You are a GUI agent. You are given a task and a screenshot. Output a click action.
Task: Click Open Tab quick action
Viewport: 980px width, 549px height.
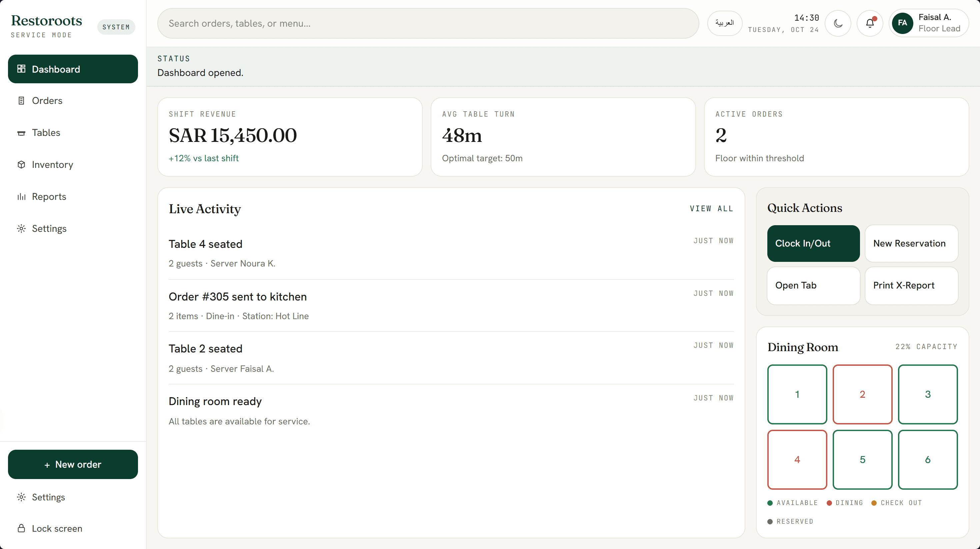click(813, 285)
